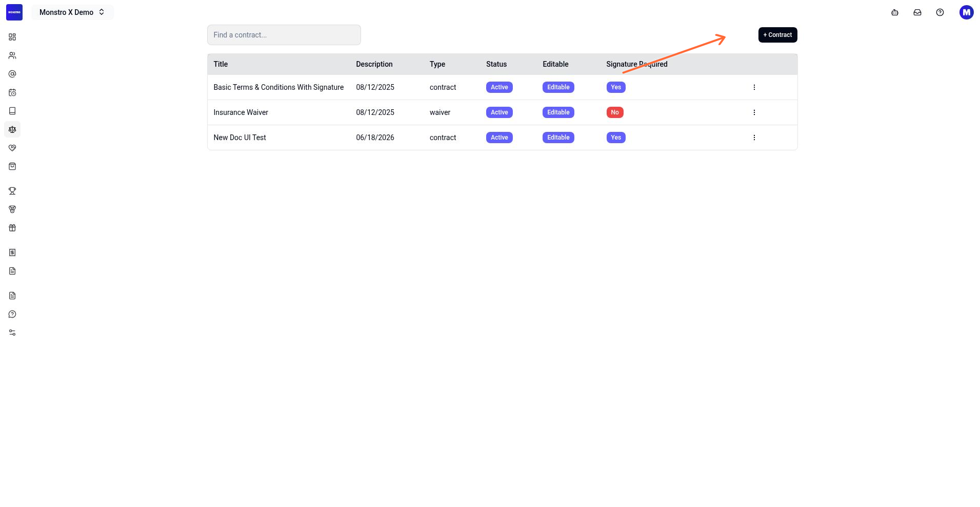The height and width of the screenshot is (507, 980).
Task: Click the red No signature badge
Action: [x=615, y=112]
